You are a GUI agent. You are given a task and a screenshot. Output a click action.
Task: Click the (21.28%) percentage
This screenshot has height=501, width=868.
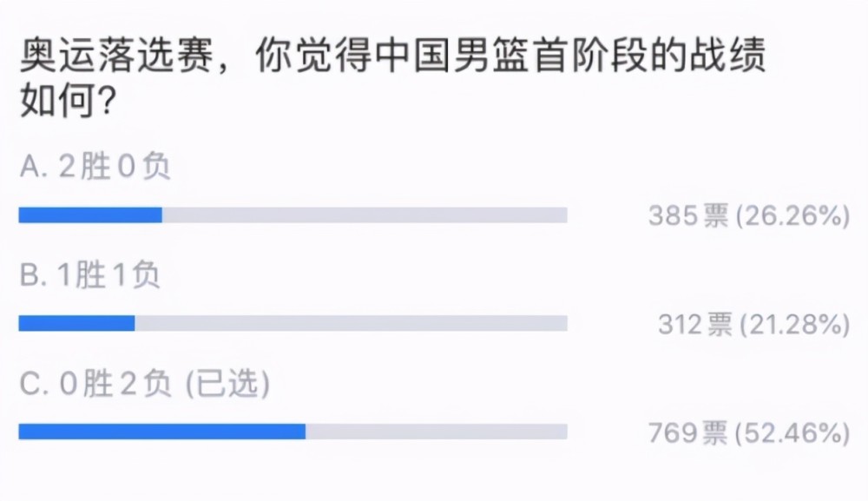pos(792,325)
